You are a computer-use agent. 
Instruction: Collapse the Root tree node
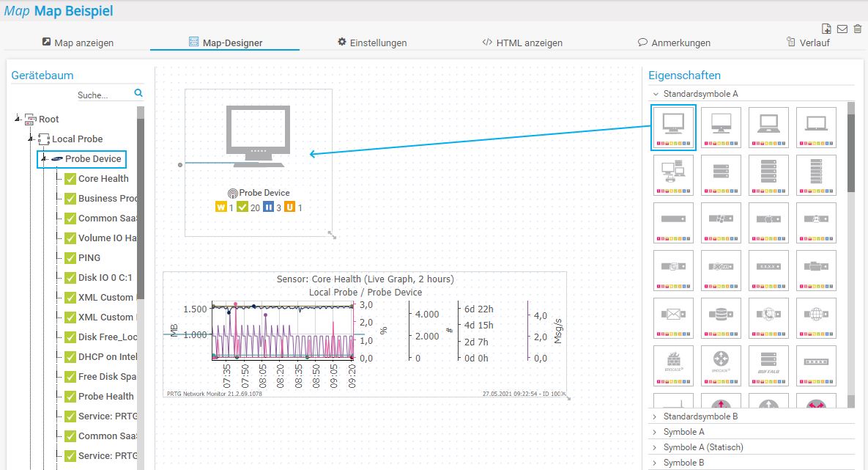tap(18, 119)
